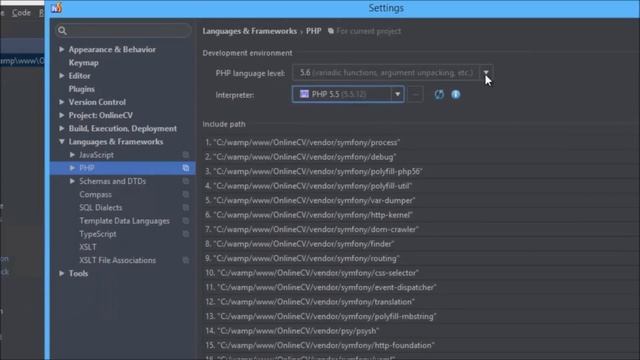
Task: Click project-level icon beside Schemas and DTDs
Action: click(x=186, y=181)
